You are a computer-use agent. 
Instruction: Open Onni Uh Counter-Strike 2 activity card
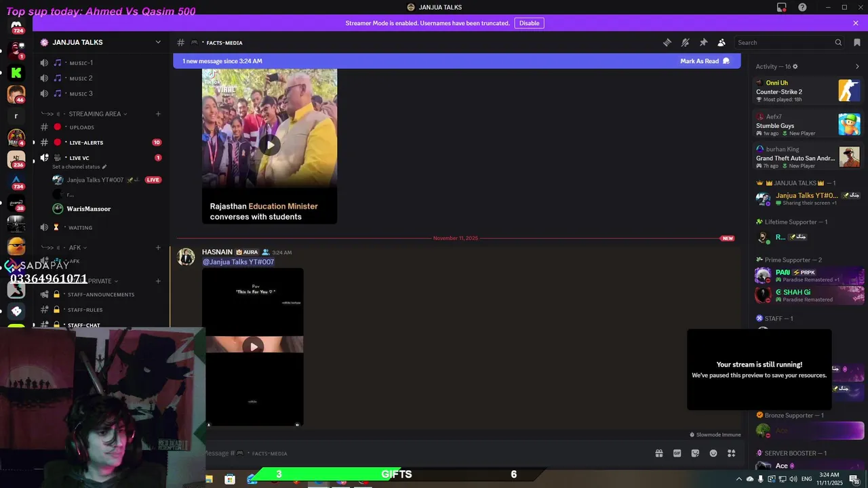[x=808, y=90]
